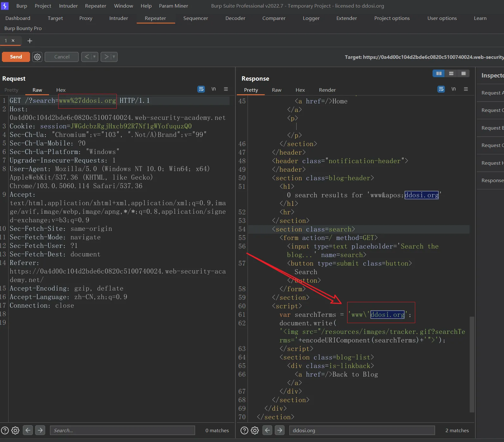Select Response Render view tab
504x442 pixels.
pos(327,90)
